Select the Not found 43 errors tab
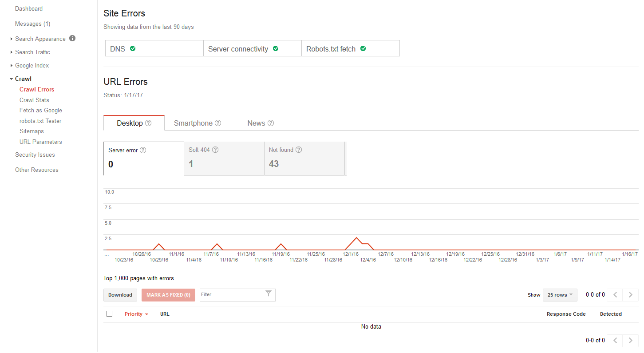Screen dimensions: 644x353 click(304, 159)
